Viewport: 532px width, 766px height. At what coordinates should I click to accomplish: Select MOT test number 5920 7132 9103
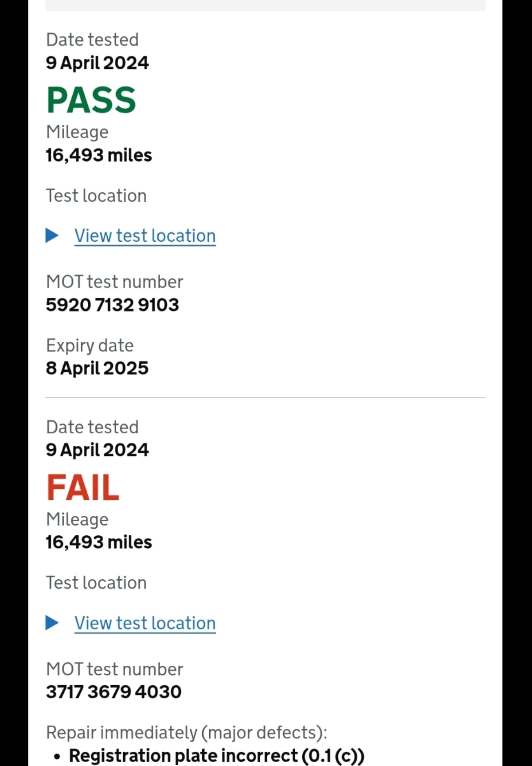(x=112, y=305)
